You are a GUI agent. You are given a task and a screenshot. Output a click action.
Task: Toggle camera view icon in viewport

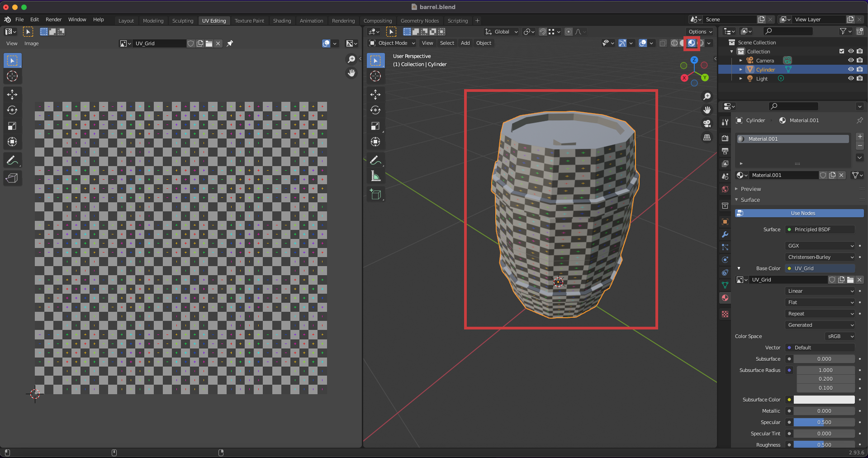[707, 124]
